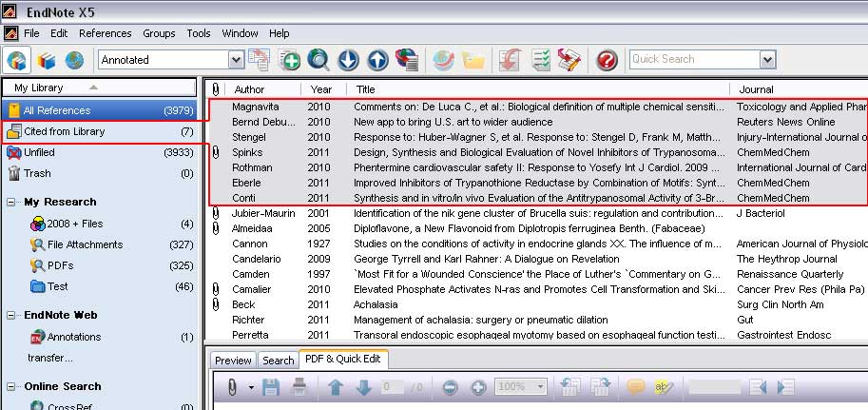This screenshot has width=868, height=410.
Task: Switch to the Search tab
Action: tap(278, 361)
